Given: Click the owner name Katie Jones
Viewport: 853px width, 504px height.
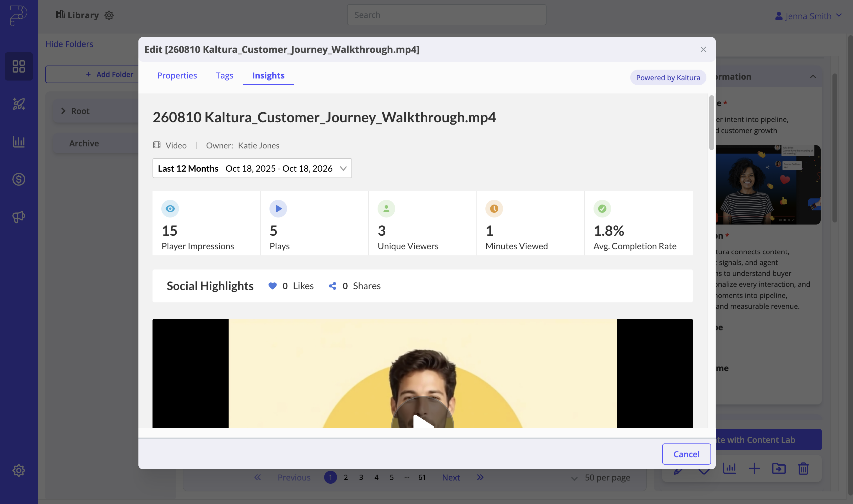Looking at the screenshot, I should [259, 145].
